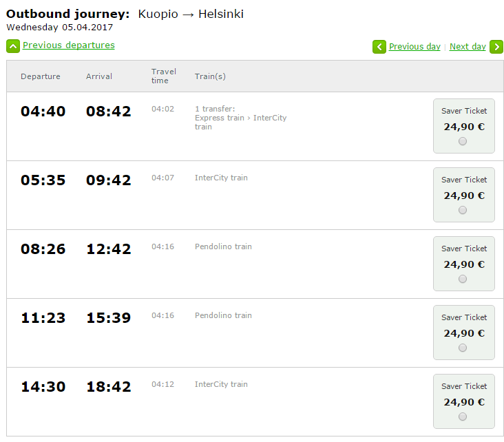Screen dimensions: 504x442
Task: Click the green up-arrow Previous departures icon
Action: pos(13,46)
